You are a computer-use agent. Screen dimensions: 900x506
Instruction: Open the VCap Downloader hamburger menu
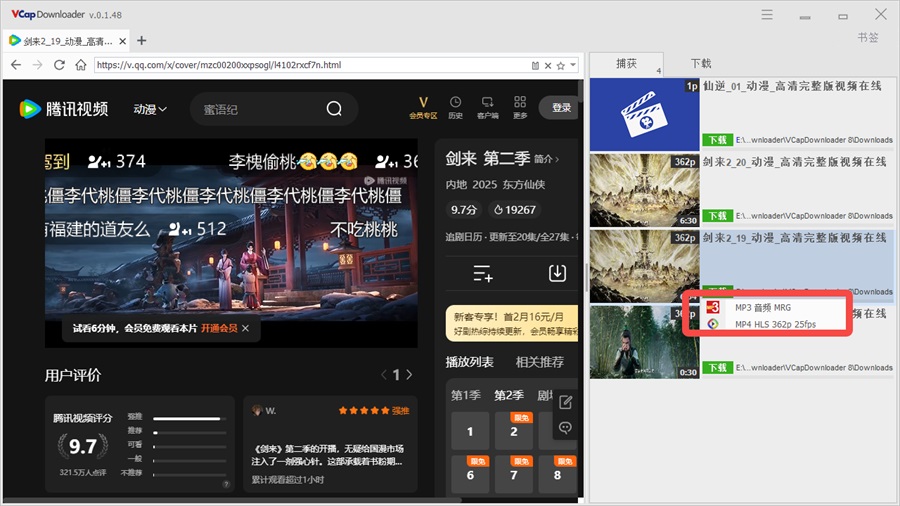click(x=767, y=14)
